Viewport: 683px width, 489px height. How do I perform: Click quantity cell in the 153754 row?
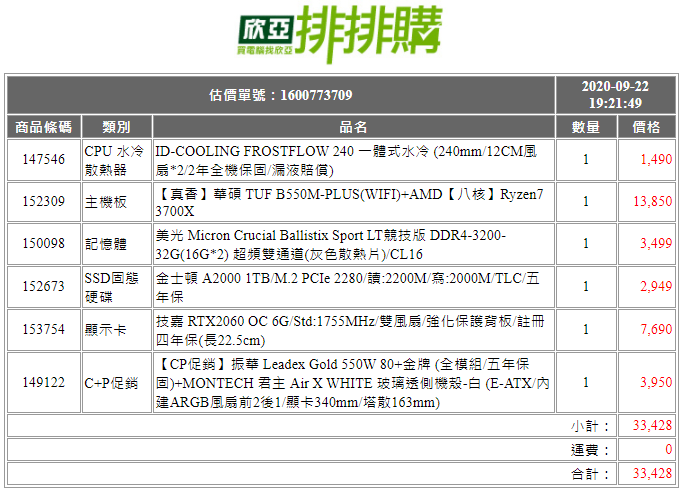click(586, 329)
